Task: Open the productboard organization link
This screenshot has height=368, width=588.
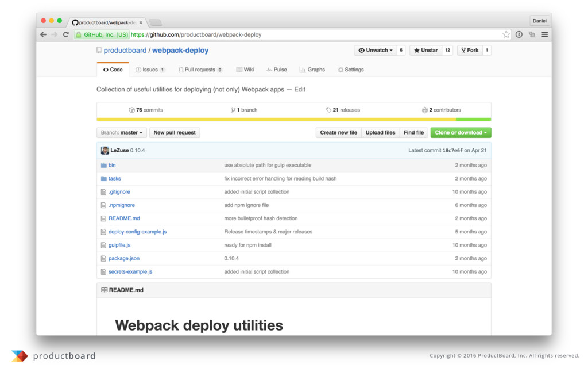Action: pyautogui.click(x=125, y=51)
